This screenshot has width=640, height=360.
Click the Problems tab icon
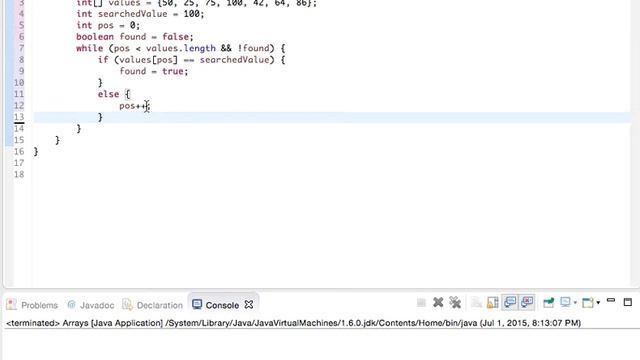pyautogui.click(x=12, y=304)
